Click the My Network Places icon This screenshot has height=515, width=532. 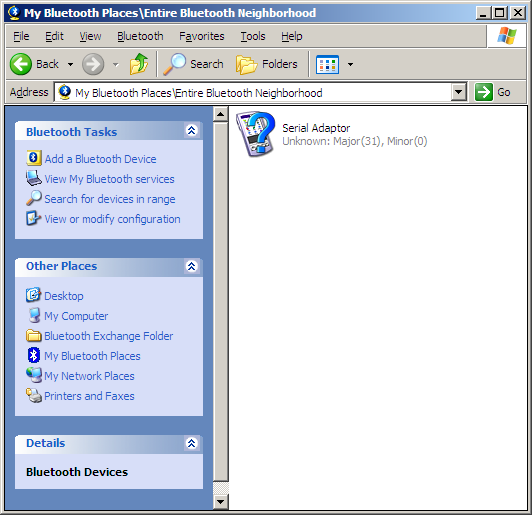point(34,375)
